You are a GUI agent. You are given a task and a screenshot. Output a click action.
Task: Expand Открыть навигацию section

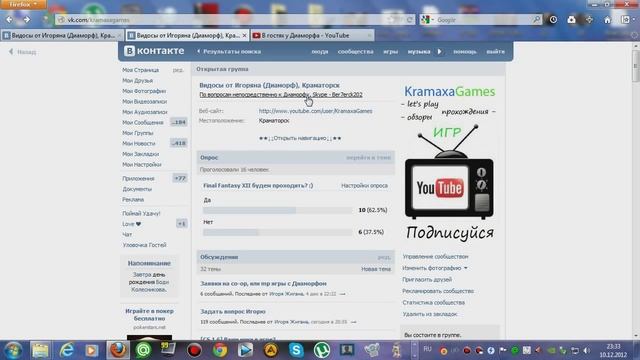(x=300, y=138)
